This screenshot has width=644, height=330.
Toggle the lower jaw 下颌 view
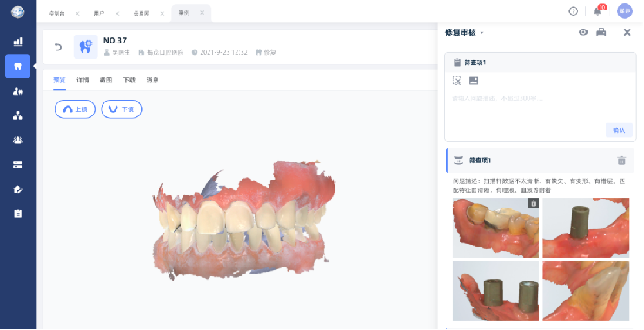tap(122, 109)
